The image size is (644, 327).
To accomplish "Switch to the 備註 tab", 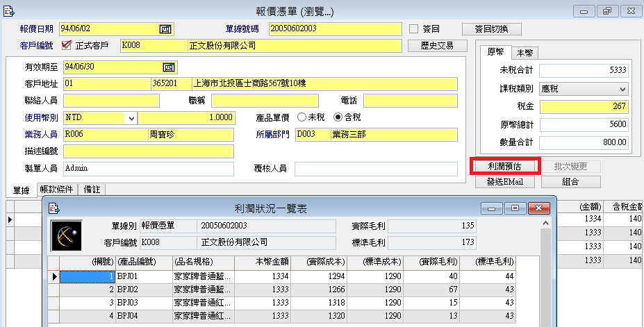I will (92, 189).
